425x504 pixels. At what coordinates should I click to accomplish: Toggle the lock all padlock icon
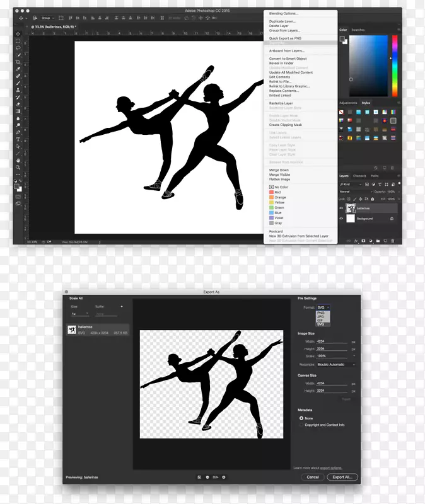click(x=373, y=199)
